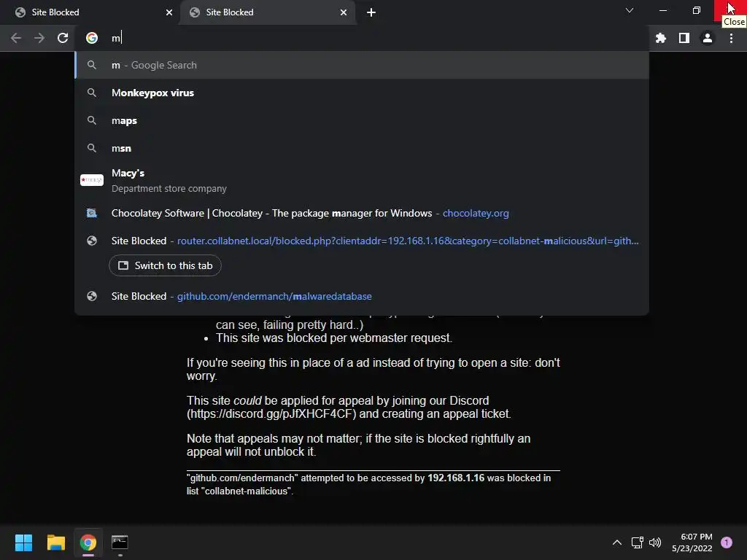Click the browser Forward arrow
747x560 pixels.
39,38
